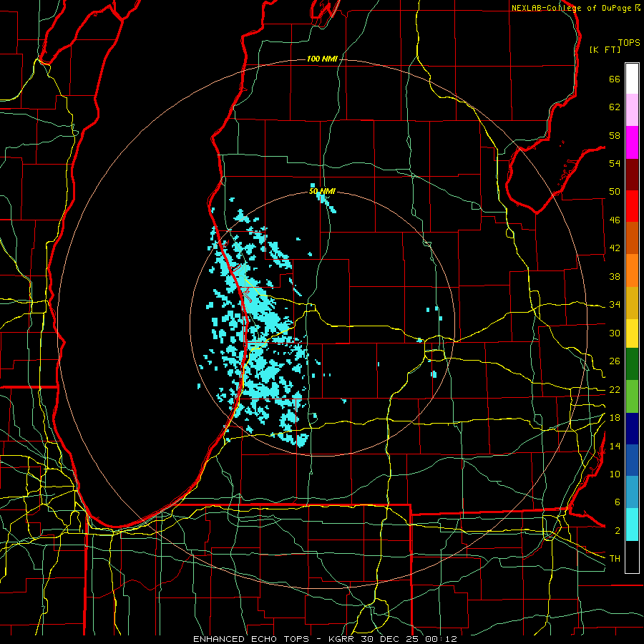Click the white 66 kft color swatch

click(x=632, y=79)
